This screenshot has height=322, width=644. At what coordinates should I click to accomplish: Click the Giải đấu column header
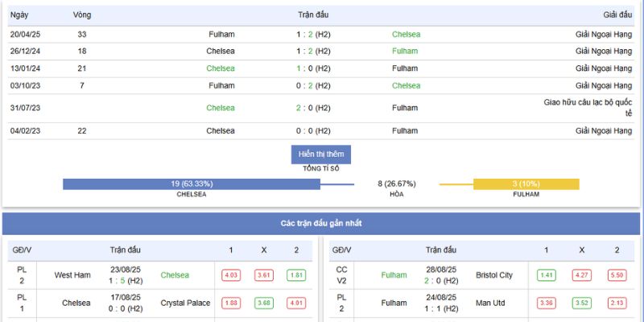coord(617,15)
